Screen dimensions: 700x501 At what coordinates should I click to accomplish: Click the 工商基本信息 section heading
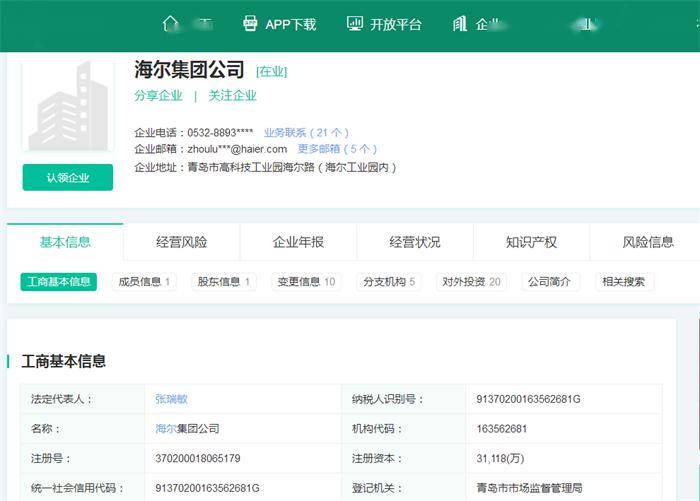[63, 361]
